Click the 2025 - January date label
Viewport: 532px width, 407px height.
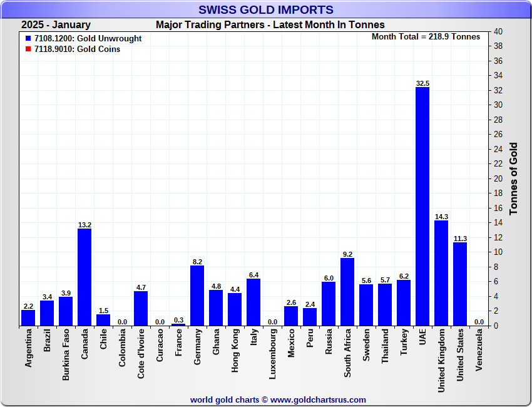click(56, 25)
